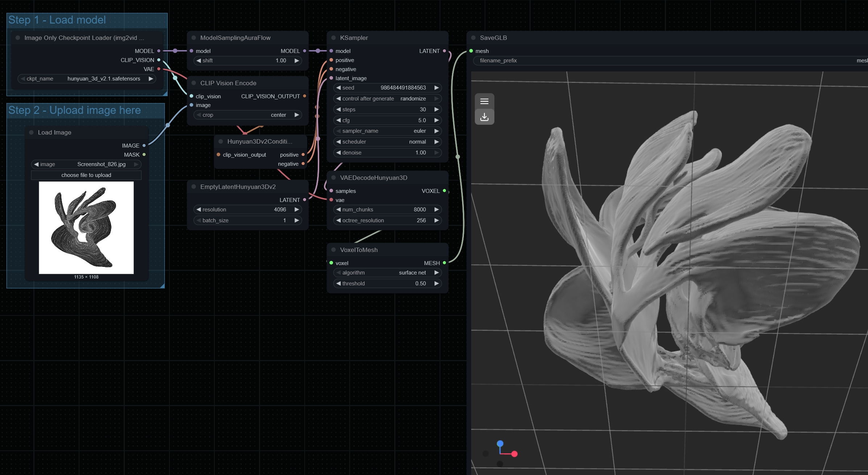Click the blue axis gizmo handle
This screenshot has height=475, width=868.
(500, 443)
